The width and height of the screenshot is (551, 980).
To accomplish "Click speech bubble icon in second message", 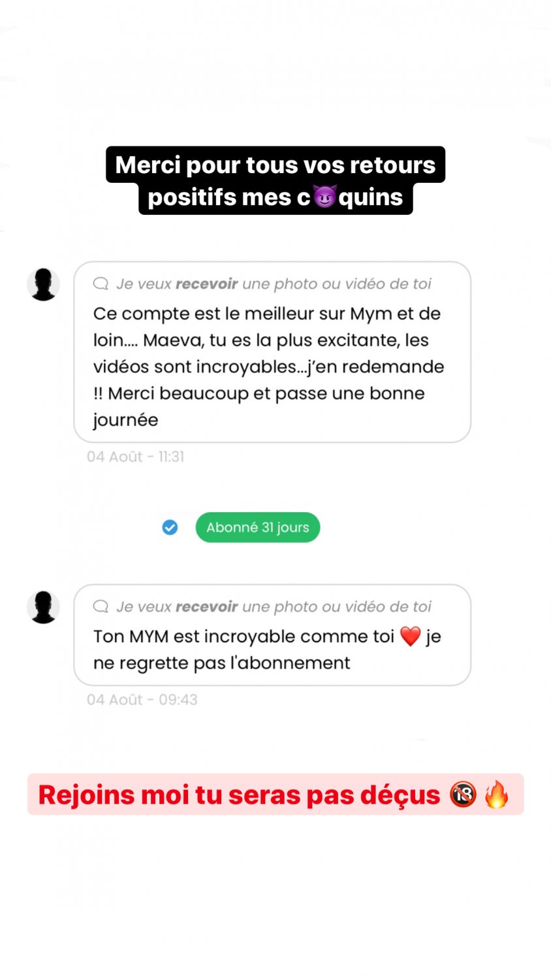I will pos(101,606).
